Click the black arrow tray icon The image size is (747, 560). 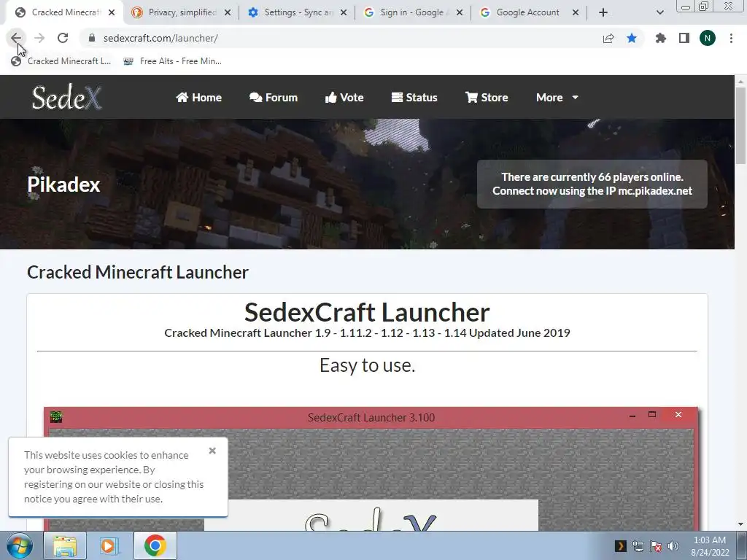pos(620,546)
